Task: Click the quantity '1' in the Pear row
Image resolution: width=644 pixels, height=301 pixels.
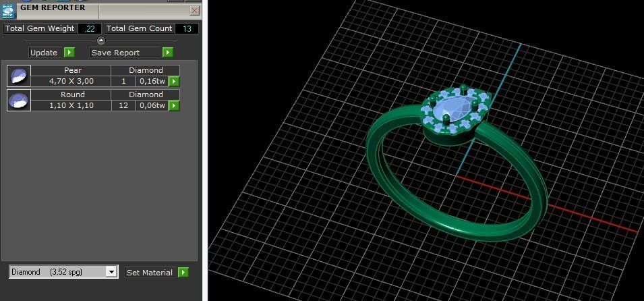Action: (123, 82)
